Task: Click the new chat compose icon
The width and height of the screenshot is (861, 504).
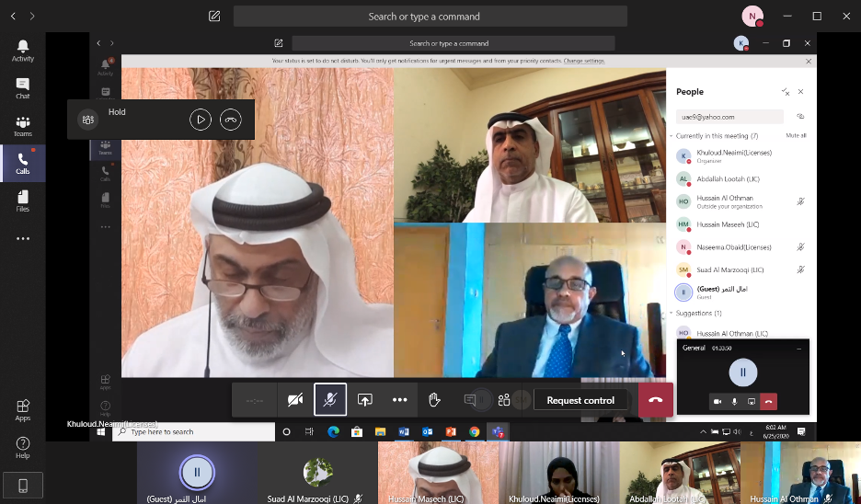Action: (x=214, y=16)
